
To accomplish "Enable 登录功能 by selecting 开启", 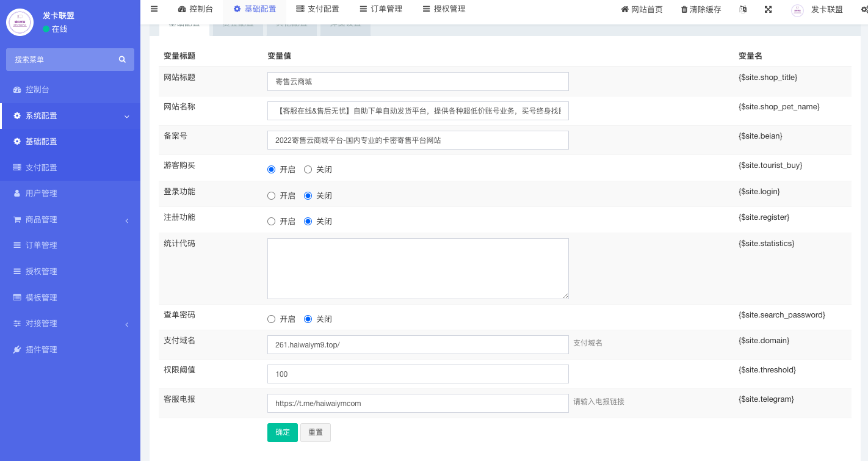I will point(272,196).
